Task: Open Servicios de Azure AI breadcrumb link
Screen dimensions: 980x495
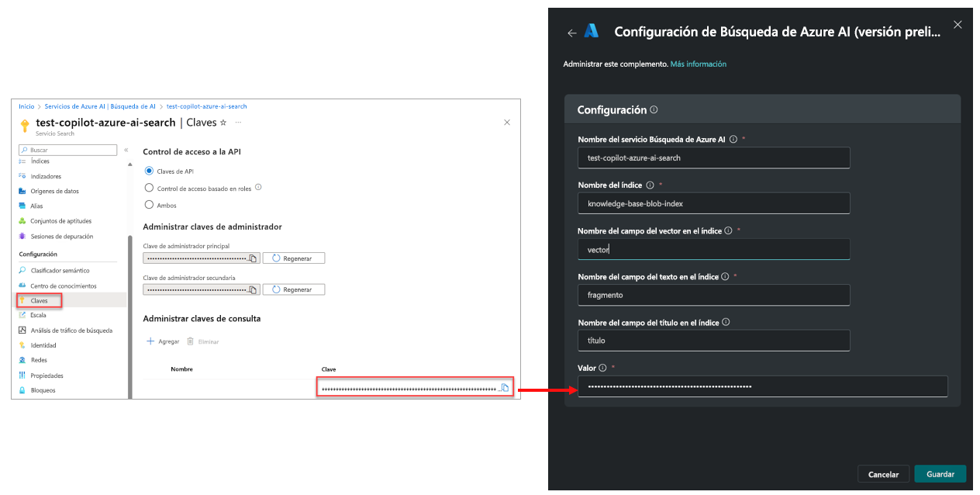Action: [63, 106]
